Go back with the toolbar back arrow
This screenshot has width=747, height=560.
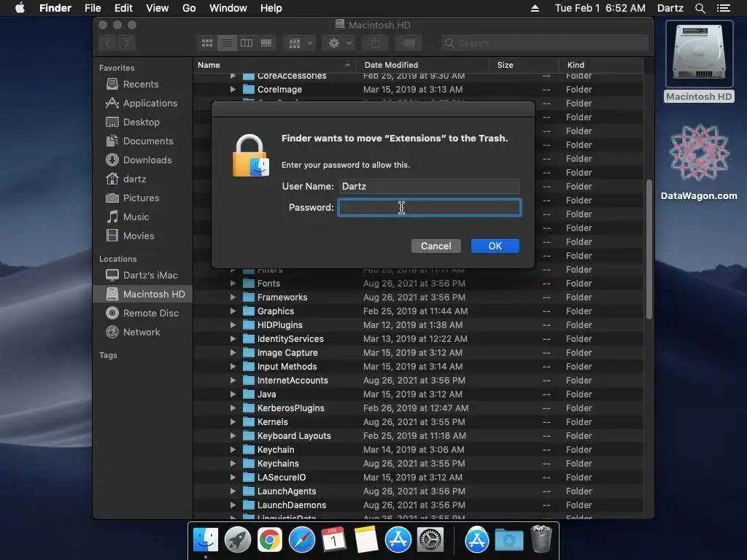108,43
